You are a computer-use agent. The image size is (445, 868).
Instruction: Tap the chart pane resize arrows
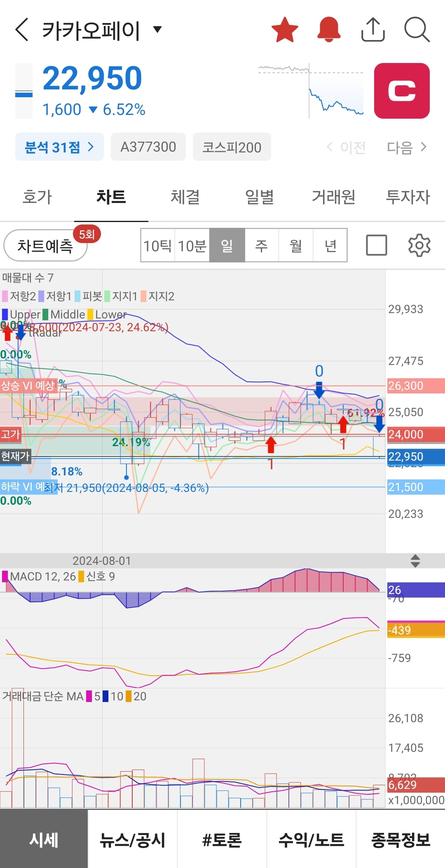(415, 561)
